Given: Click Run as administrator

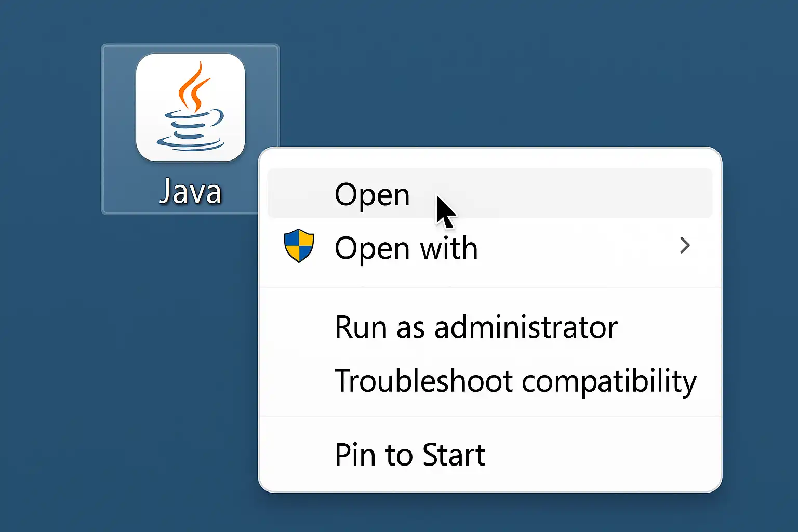Looking at the screenshot, I should 476,328.
